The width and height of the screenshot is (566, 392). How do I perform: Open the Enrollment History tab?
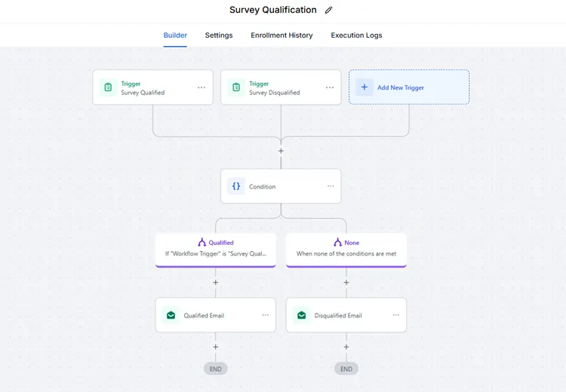[x=281, y=35]
